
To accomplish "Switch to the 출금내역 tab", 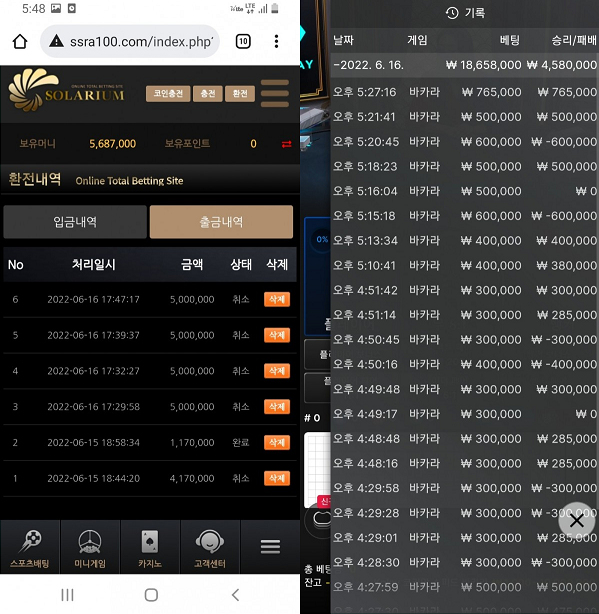I will pos(221,222).
